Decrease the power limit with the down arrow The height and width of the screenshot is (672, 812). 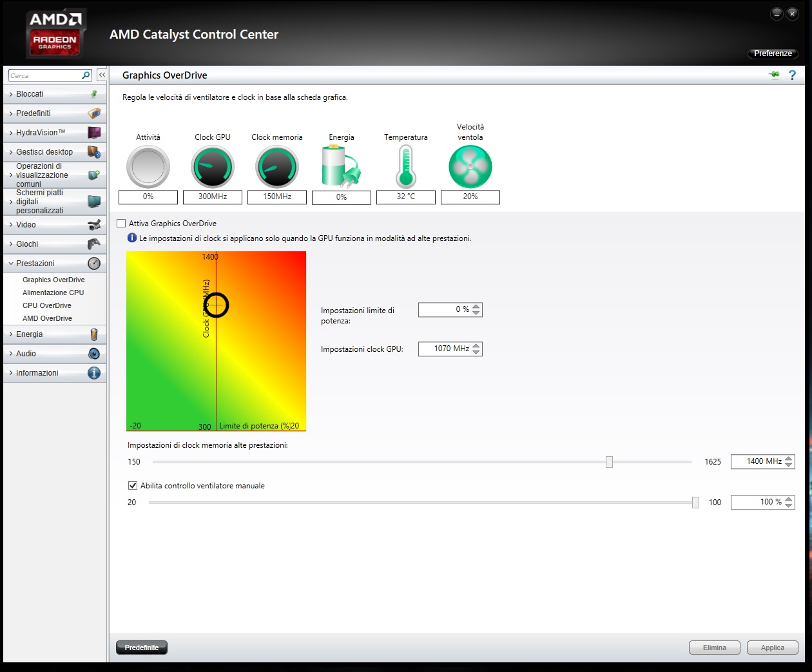(476, 313)
